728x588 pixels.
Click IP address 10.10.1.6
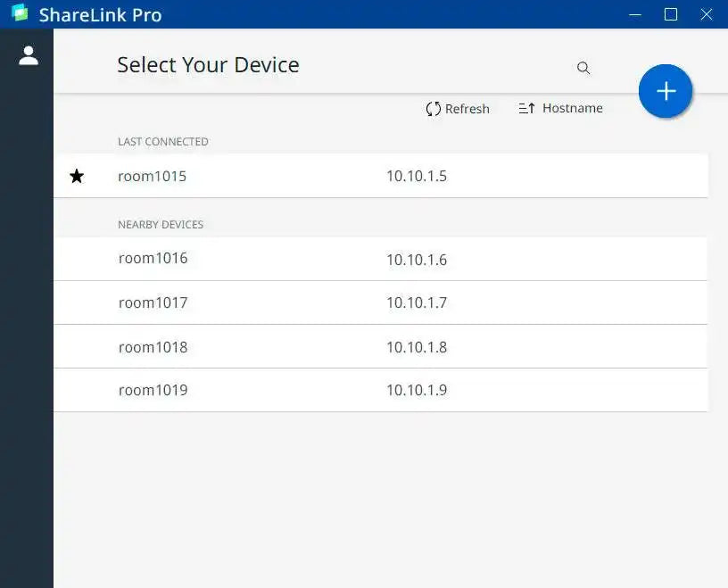click(x=417, y=260)
